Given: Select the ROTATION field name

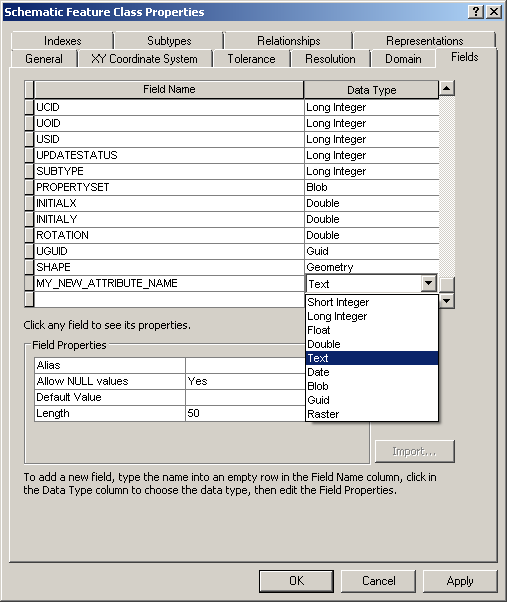Looking at the screenshot, I should click(x=169, y=235).
